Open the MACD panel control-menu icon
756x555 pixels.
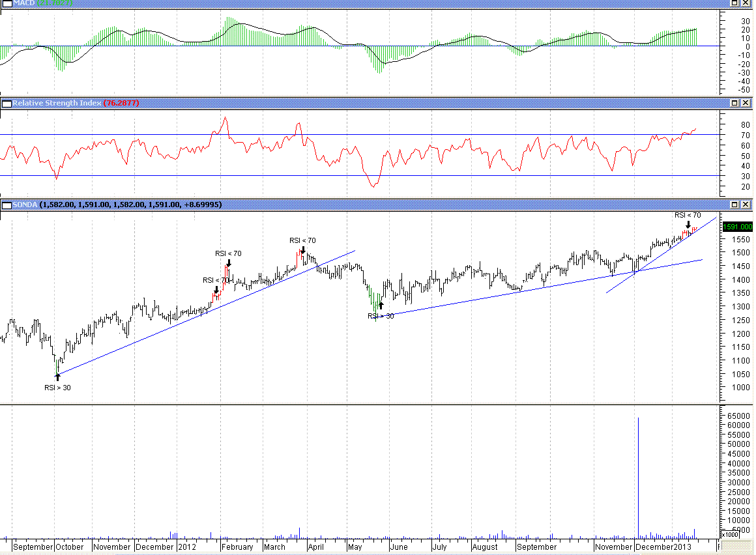(6, 3)
